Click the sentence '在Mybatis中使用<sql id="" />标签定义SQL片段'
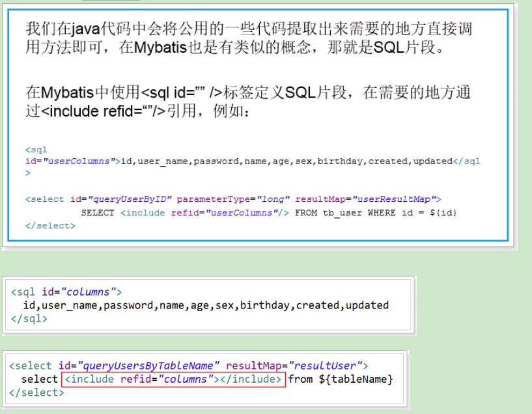Viewport: 532px width, 414px height. (186, 92)
